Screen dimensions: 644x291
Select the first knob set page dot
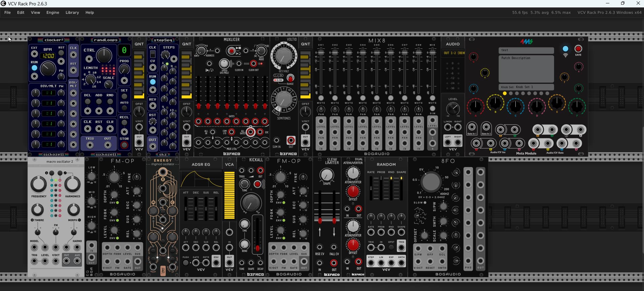505,94
